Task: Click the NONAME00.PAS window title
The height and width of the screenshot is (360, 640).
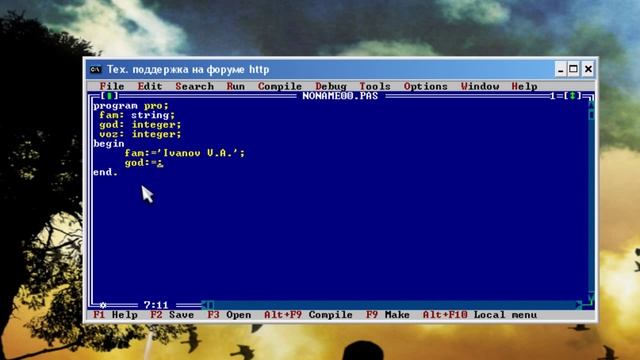Action: pos(340,96)
